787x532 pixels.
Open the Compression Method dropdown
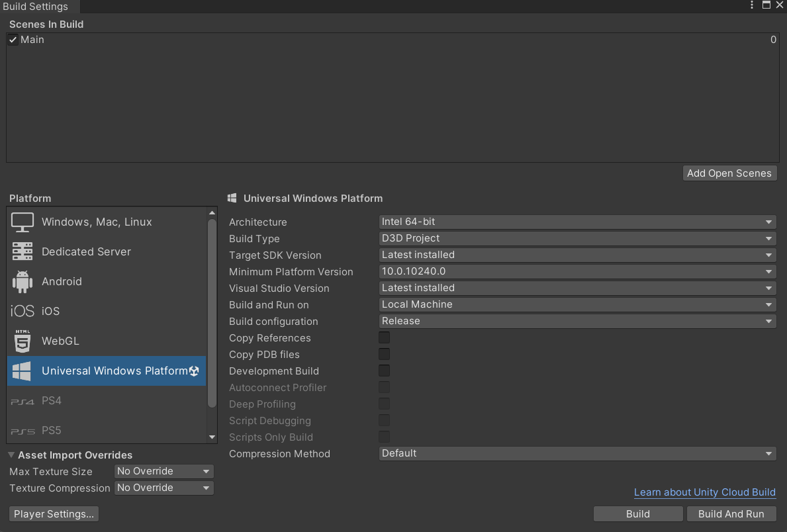(576, 453)
